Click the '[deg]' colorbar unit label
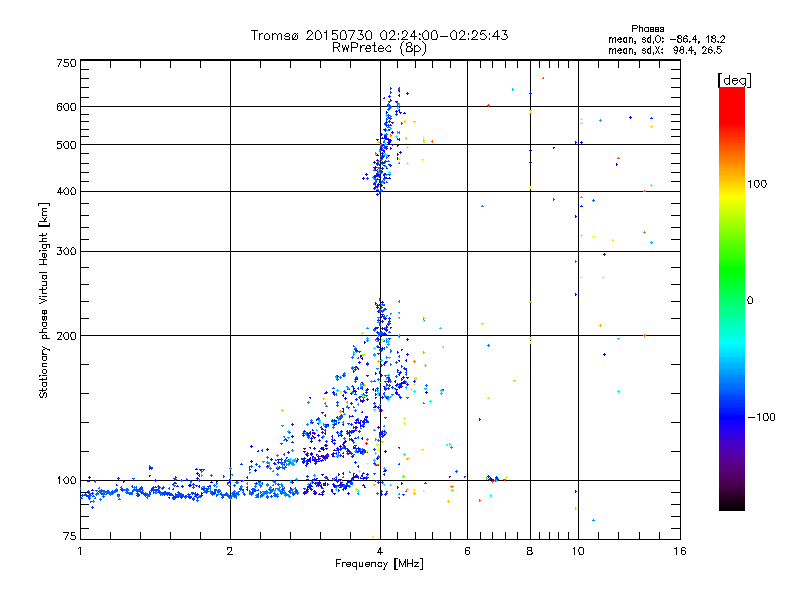 coord(734,81)
